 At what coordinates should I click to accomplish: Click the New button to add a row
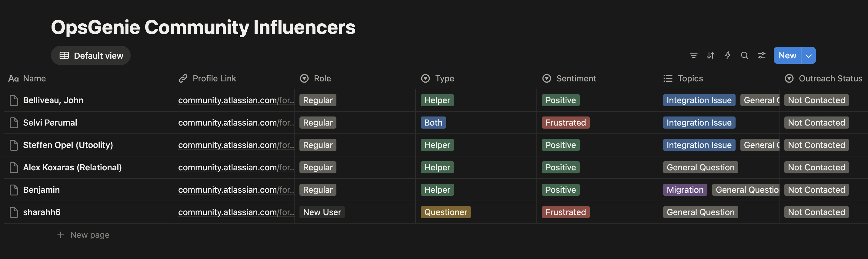point(787,55)
